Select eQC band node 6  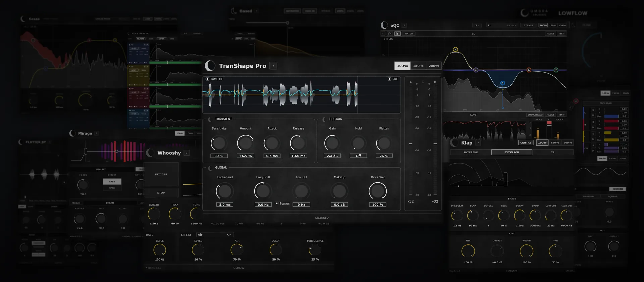(x=529, y=70)
